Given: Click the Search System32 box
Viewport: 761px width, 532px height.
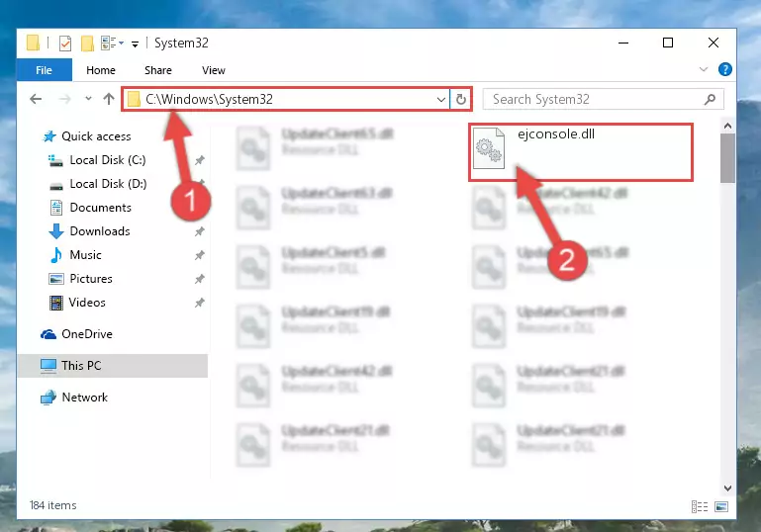Looking at the screenshot, I should click(x=604, y=100).
